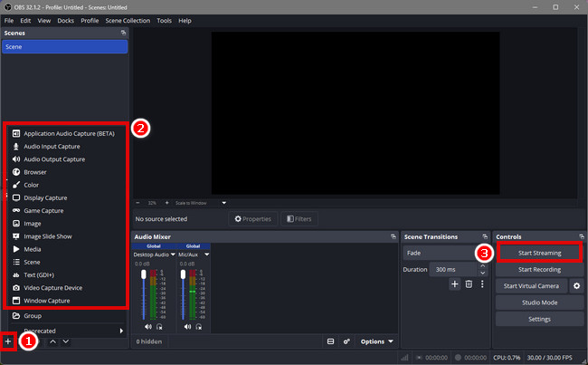The height and width of the screenshot is (365, 588).
Task: Open the View menu
Action: point(44,20)
